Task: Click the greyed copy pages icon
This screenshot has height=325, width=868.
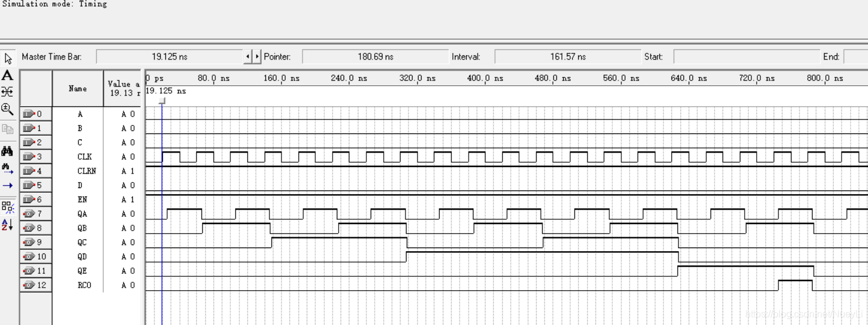Action: click(x=7, y=129)
